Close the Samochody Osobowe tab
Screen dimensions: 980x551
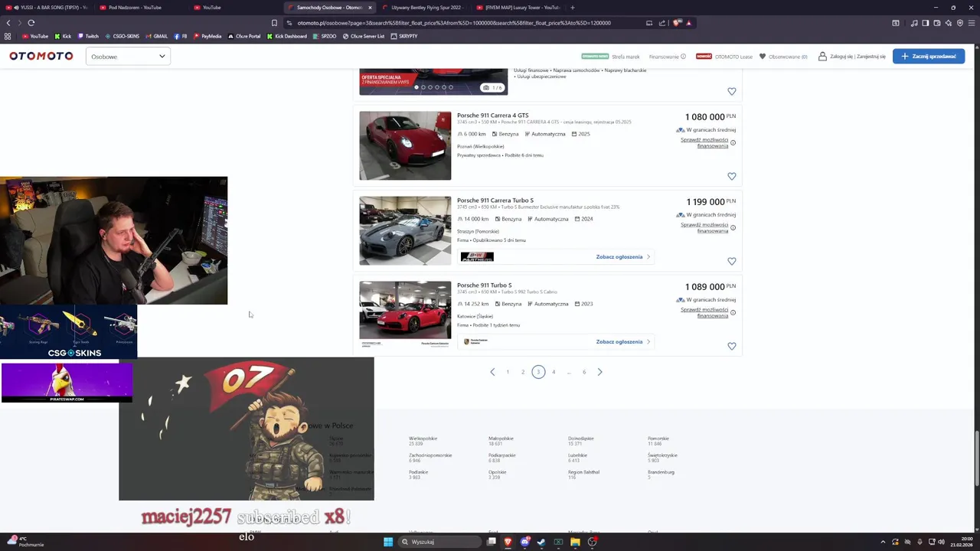tap(371, 8)
